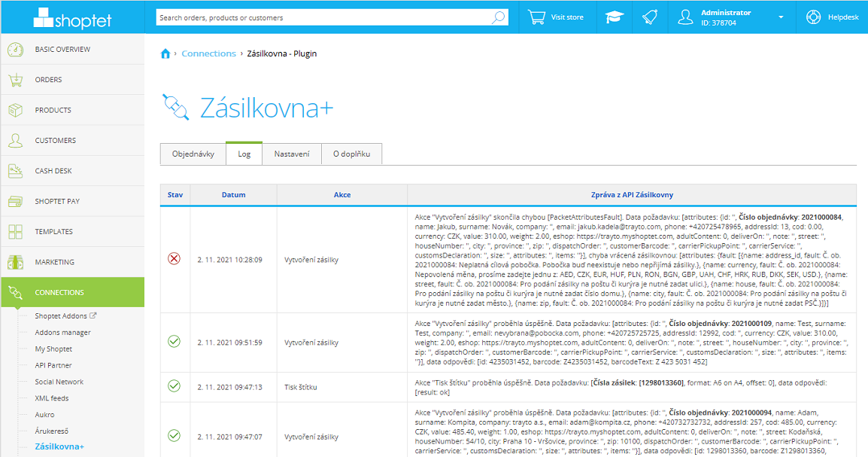868x457 pixels.
Task: Click the Zpráva z API Zásilkovny column header
Action: pyautogui.click(x=632, y=195)
